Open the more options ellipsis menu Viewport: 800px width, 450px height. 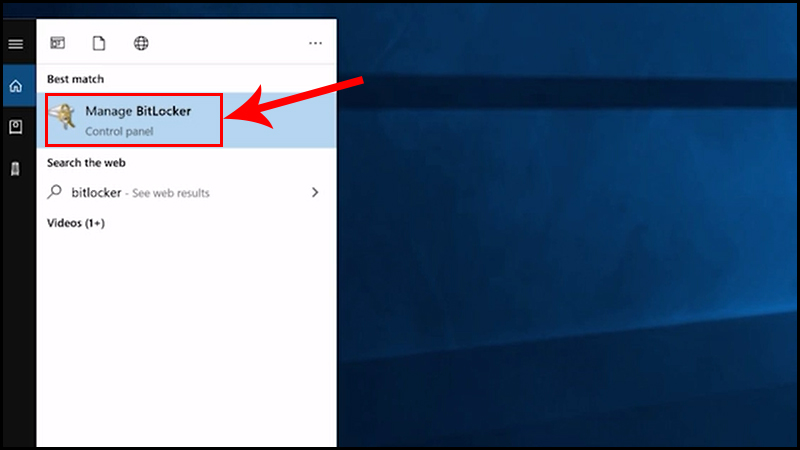coord(315,43)
